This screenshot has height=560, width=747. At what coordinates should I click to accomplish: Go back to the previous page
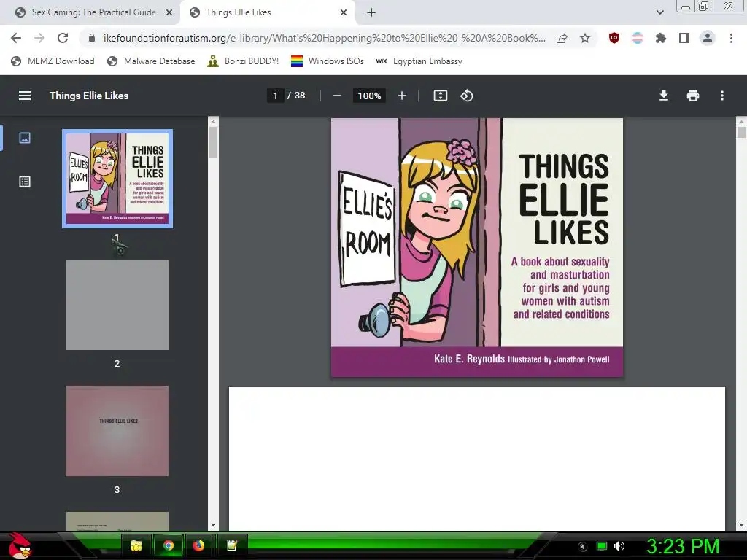(x=16, y=38)
